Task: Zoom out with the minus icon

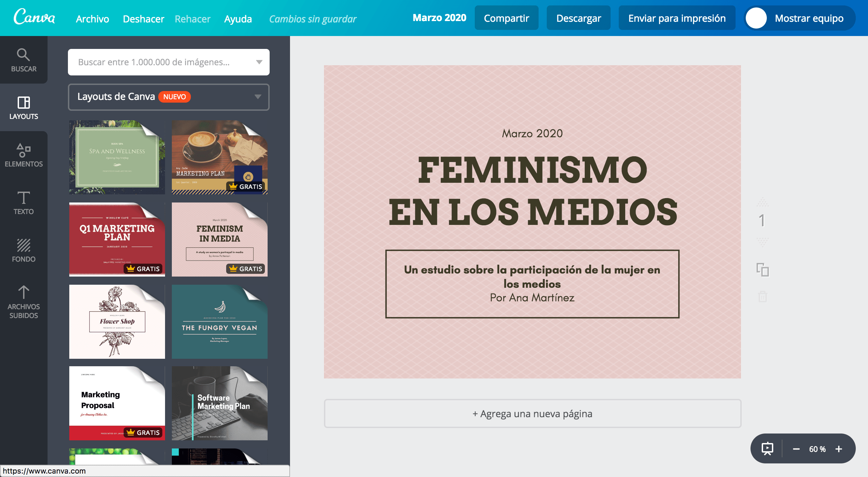Action: click(796, 449)
